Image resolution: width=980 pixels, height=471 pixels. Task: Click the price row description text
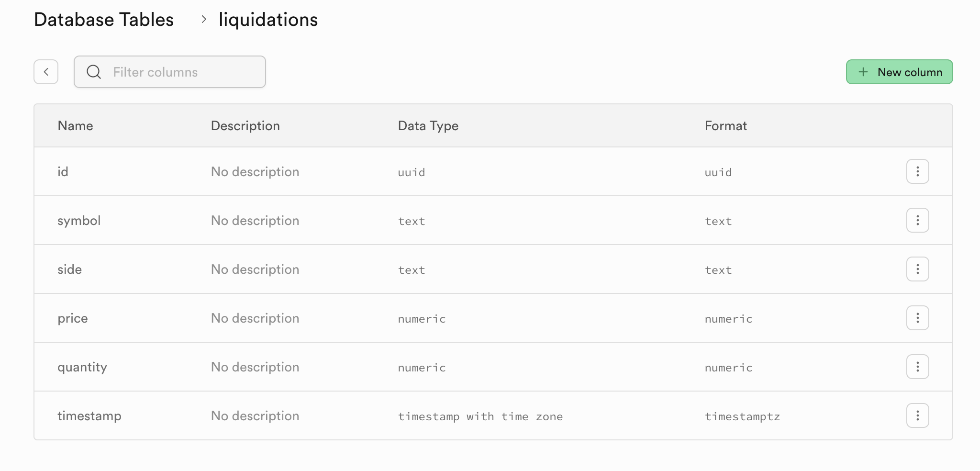point(255,318)
